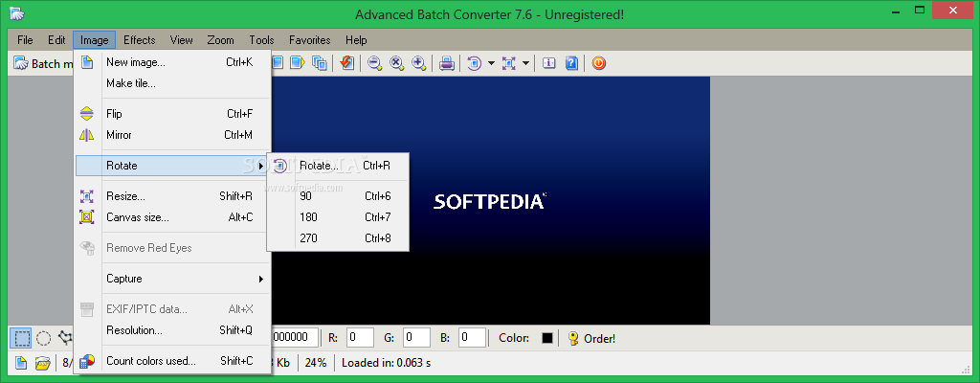The image size is (980, 383).
Task: Close the open Image menu
Action: pyautogui.click(x=95, y=40)
